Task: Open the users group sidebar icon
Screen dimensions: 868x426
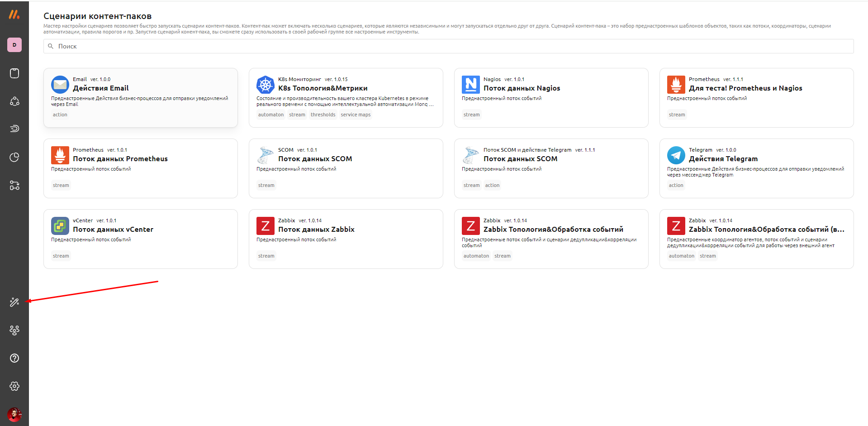Action: (x=14, y=330)
